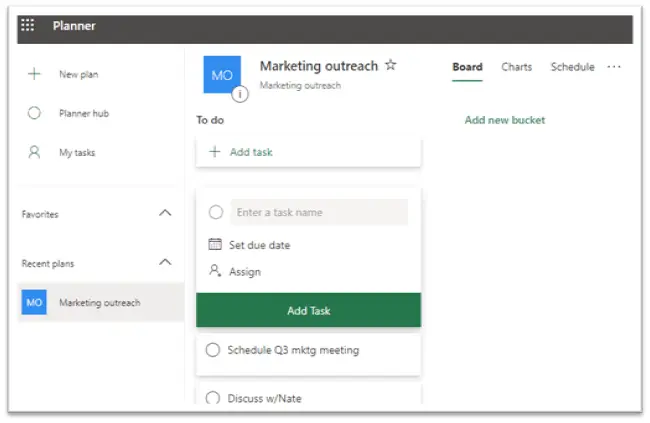Screen dimensions: 650x423
Task: Switch to the Board tab
Action: click(x=467, y=67)
